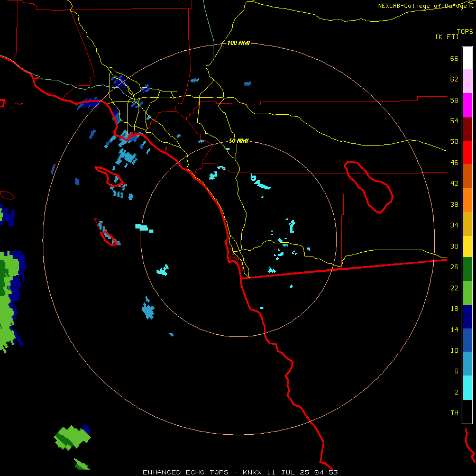Viewport: 476px width, 476px height.
Task: Click the "50" legend value
Action: click(x=454, y=142)
